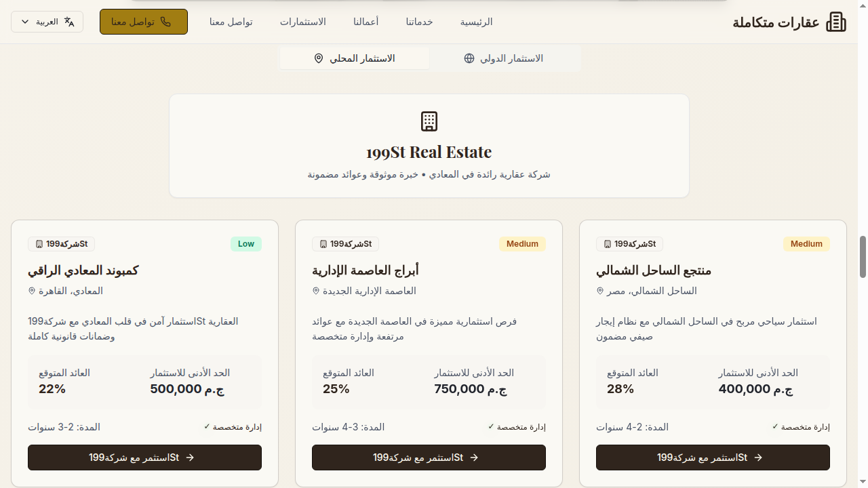Click the map pin icon on الاستثمار المحلي tab
This screenshot has width=868, height=488.
[x=319, y=58]
